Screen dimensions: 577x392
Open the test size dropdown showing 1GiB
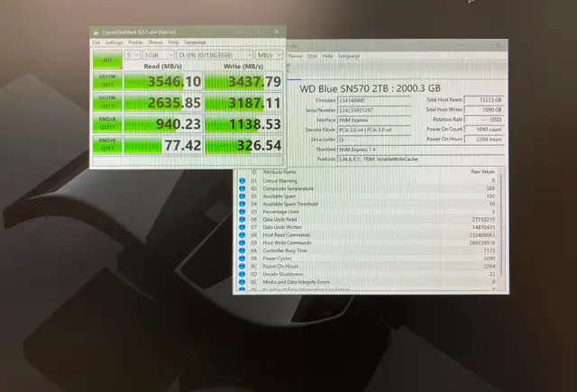tap(158, 55)
